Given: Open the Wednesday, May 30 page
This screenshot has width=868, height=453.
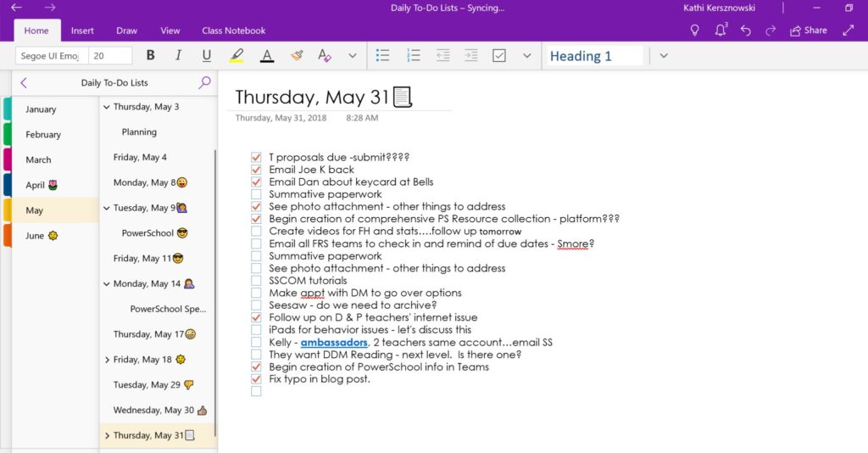Looking at the screenshot, I should click(x=158, y=411).
